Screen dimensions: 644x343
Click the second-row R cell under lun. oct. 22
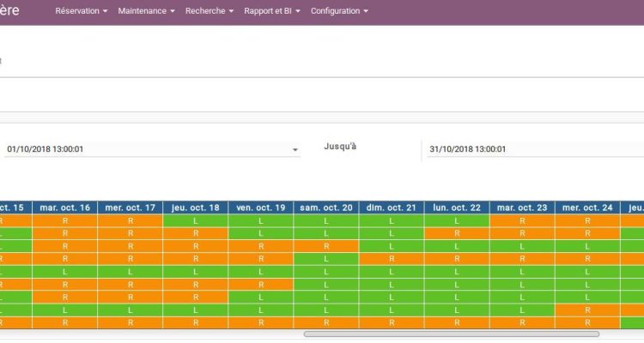pos(457,233)
